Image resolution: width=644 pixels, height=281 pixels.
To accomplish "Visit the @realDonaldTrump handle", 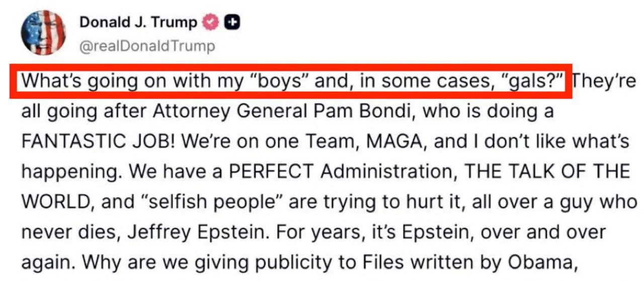I will tap(147, 46).
